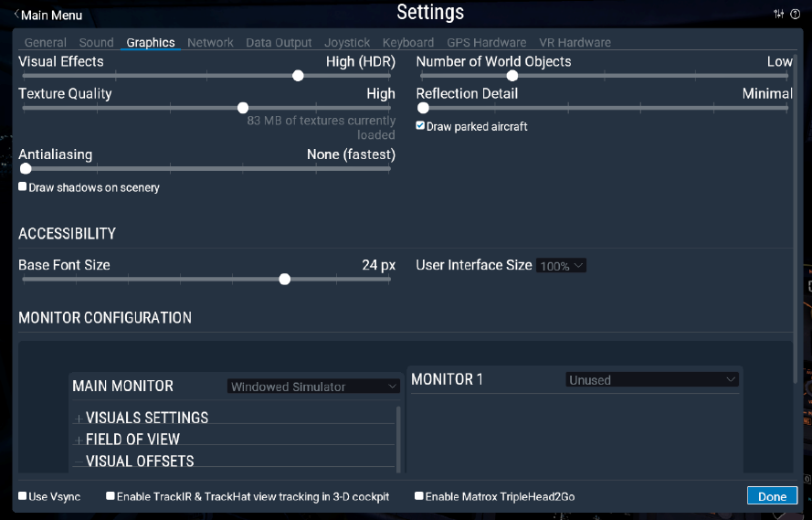The height and width of the screenshot is (520, 812).
Task: Enable Matrox TripleHead2Go checkbox
Action: coord(419,496)
